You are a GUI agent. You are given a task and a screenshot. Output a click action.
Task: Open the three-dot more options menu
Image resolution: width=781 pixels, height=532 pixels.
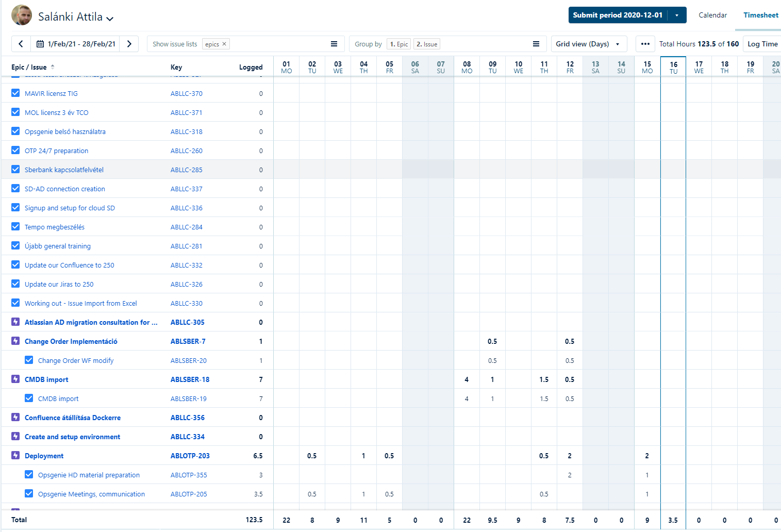(x=645, y=44)
